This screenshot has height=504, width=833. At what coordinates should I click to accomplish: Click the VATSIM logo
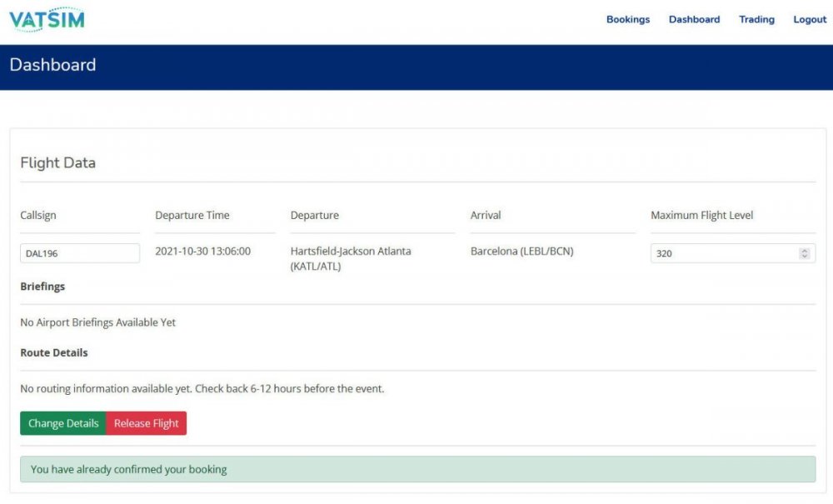coord(47,19)
